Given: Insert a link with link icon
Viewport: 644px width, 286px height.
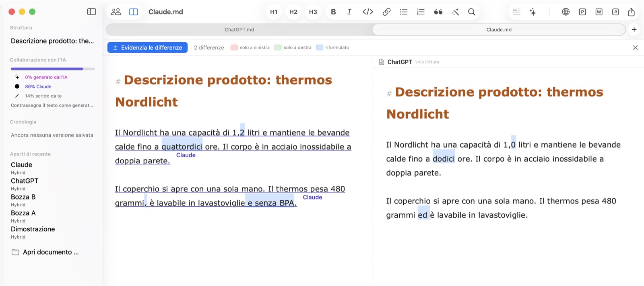Looking at the screenshot, I should 386,12.
